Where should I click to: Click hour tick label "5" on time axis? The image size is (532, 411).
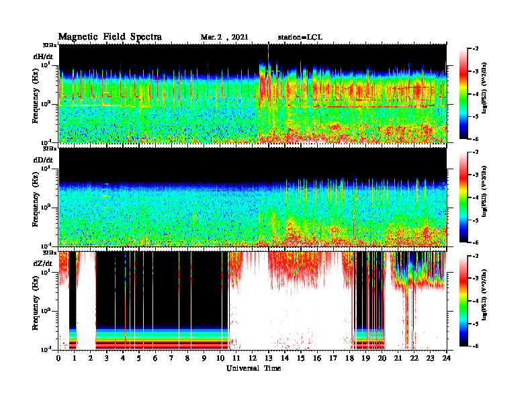click(x=139, y=358)
